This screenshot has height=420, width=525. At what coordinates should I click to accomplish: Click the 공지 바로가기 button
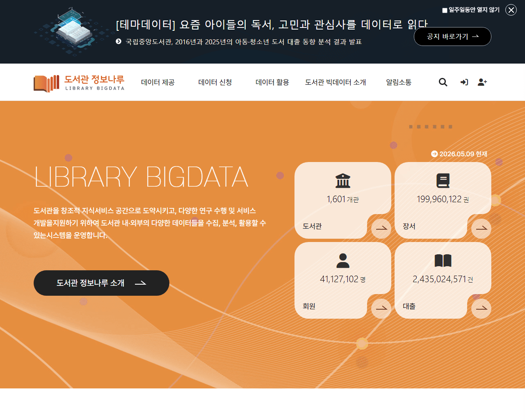452,37
